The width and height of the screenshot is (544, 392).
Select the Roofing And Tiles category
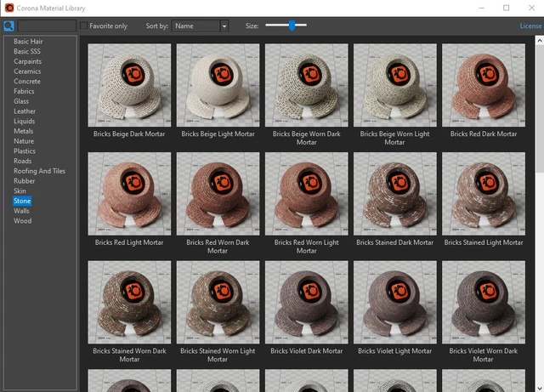coord(39,171)
